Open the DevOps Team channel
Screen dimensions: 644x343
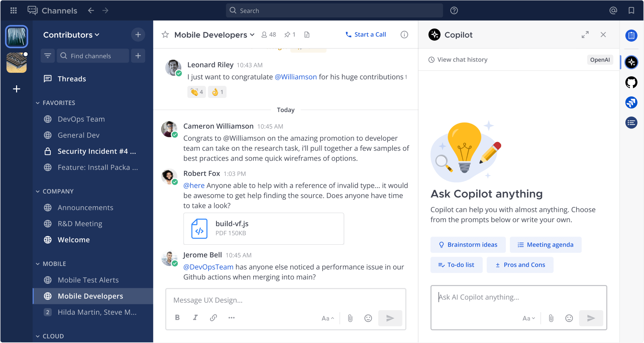coord(93,119)
